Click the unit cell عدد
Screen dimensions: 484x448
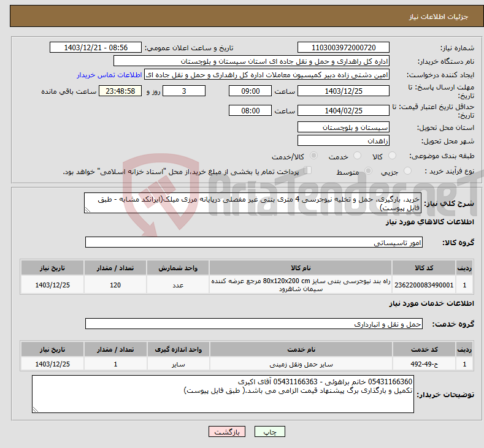coord(178,284)
